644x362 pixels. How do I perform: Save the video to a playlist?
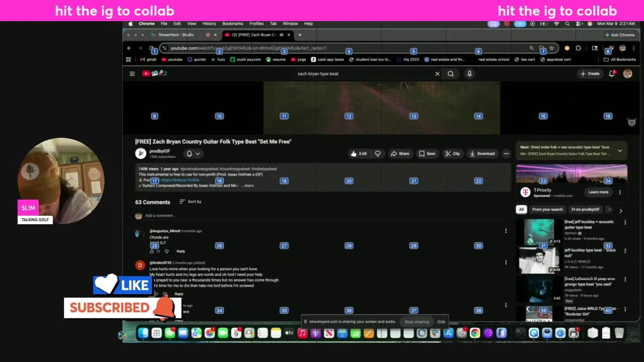click(x=427, y=154)
